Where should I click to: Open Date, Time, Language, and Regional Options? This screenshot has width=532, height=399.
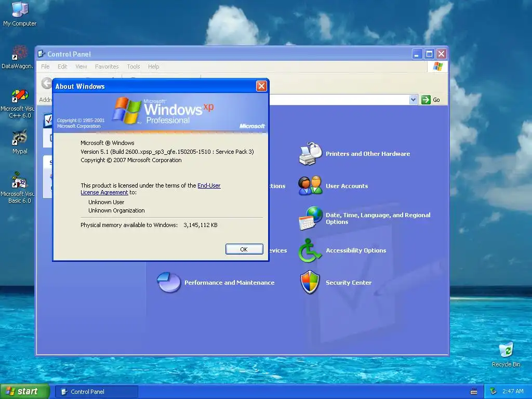click(378, 218)
